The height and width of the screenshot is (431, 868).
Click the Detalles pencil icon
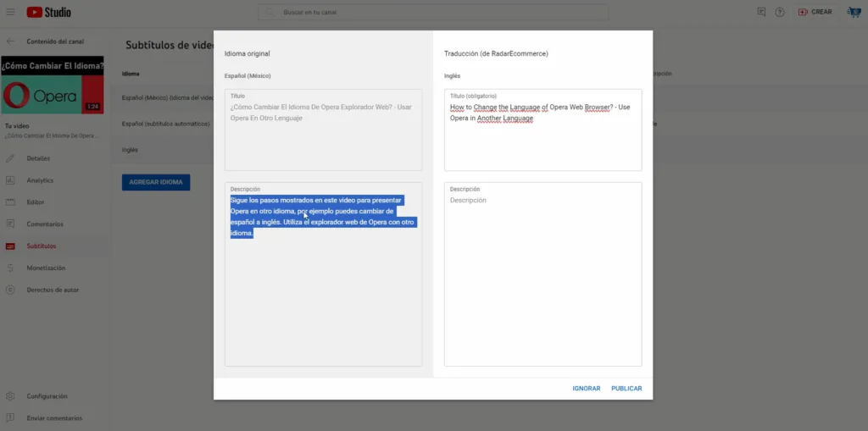10,158
